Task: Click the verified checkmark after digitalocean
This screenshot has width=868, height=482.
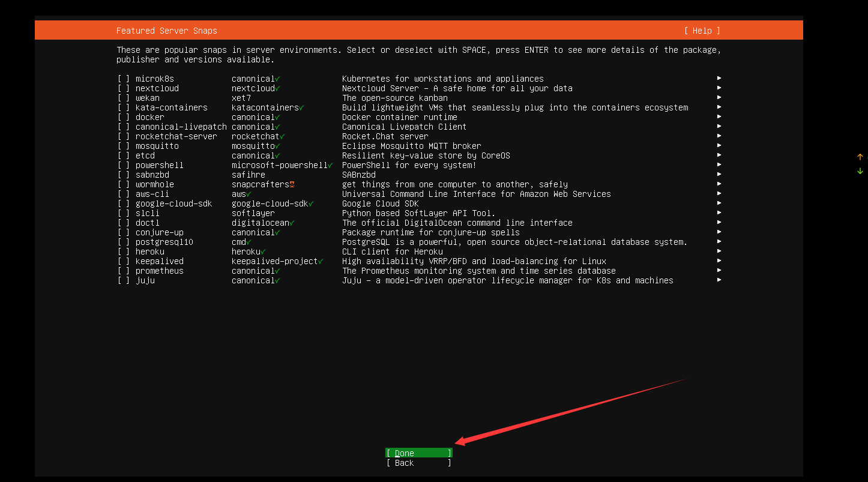Action: coord(292,223)
